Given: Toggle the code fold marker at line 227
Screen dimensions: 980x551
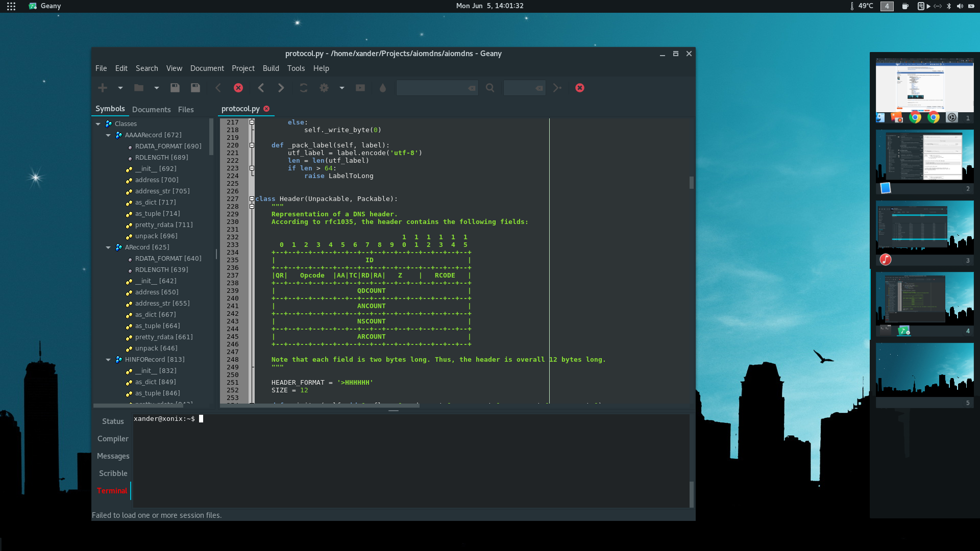Looking at the screenshot, I should point(252,199).
